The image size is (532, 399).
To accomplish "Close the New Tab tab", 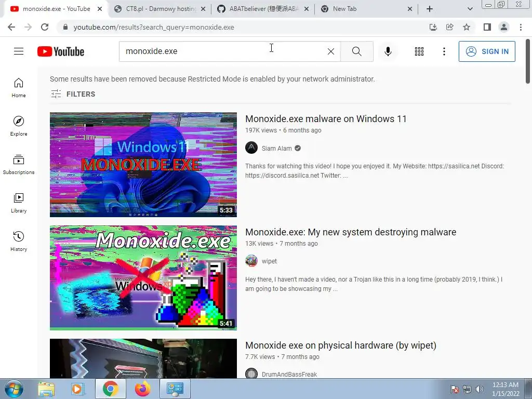I will pyautogui.click(x=410, y=9).
